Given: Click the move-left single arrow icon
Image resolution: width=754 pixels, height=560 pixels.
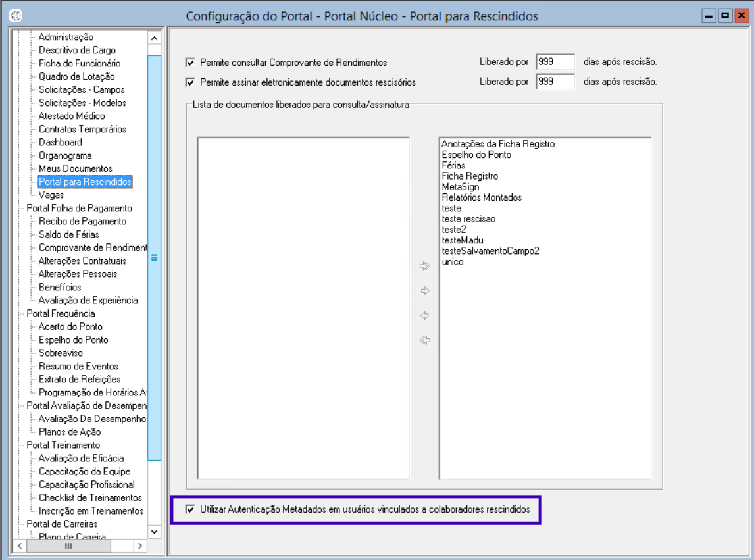Looking at the screenshot, I should (424, 316).
